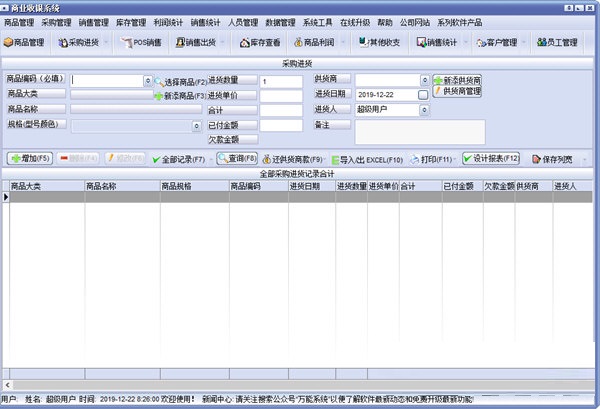This screenshot has height=409, width=600.
Task: Open dropdown arrow next to 商品利润 toolbar
Action: tap(343, 42)
